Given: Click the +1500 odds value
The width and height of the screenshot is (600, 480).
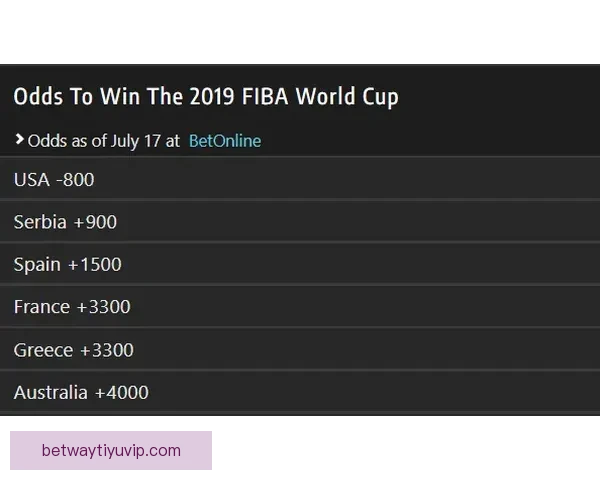Looking at the screenshot, I should 95,265.
